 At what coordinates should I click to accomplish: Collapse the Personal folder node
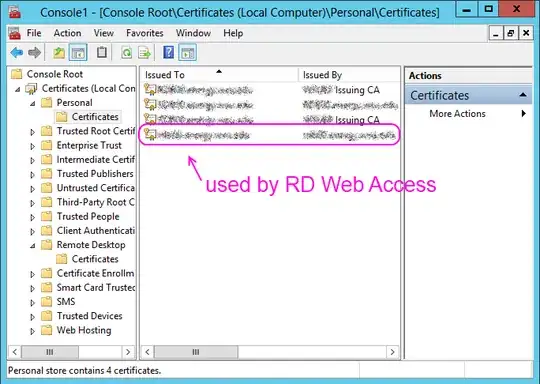[x=32, y=104]
